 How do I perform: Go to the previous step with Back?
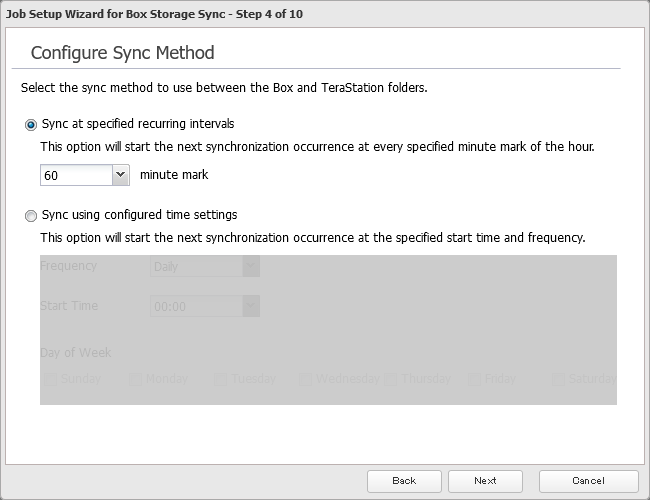pyautogui.click(x=404, y=481)
